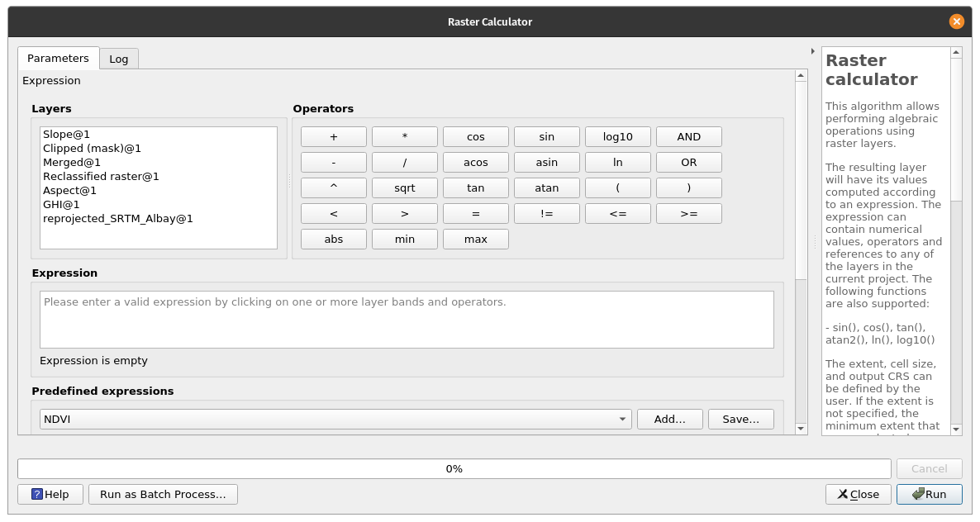The height and width of the screenshot is (522, 980).
Task: Insert the power caret operator
Action: [x=333, y=187]
